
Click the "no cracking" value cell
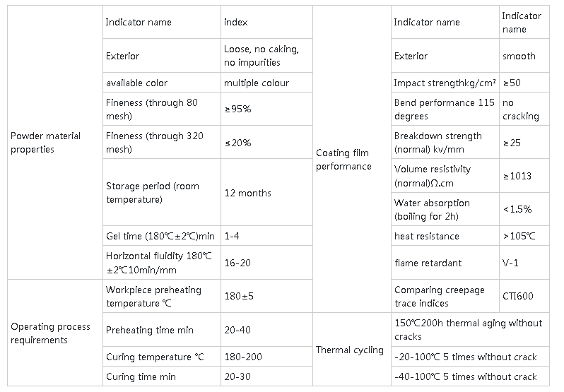click(520, 109)
